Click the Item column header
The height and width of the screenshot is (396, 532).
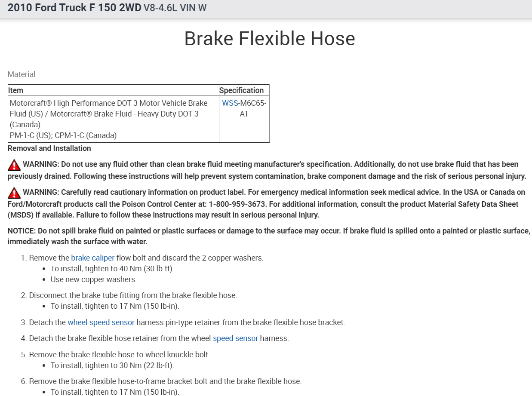tap(16, 90)
